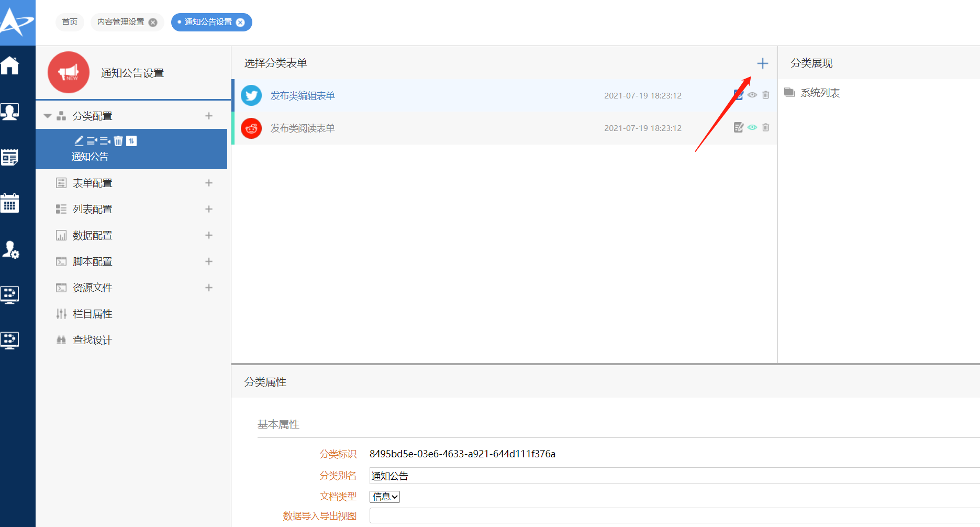The height and width of the screenshot is (527, 980).
Task: Open the home icon in the dark sidebar
Action: [10, 65]
